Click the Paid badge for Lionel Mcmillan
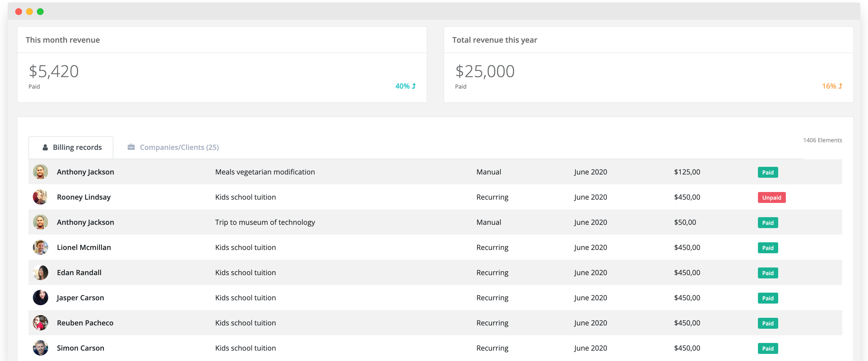This screenshot has width=868, height=361. (768, 248)
